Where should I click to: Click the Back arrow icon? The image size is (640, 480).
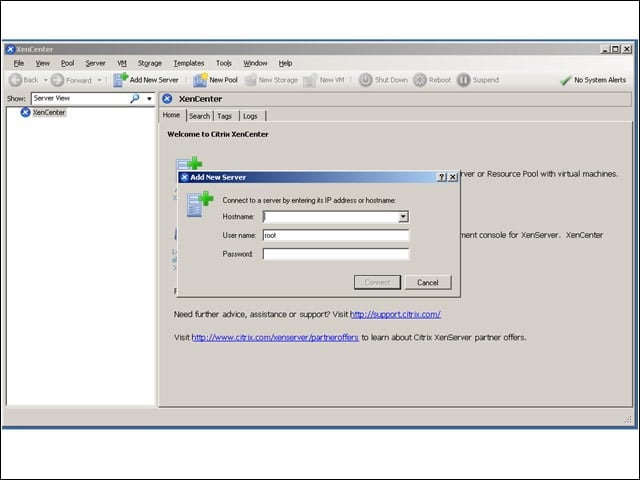pos(15,80)
